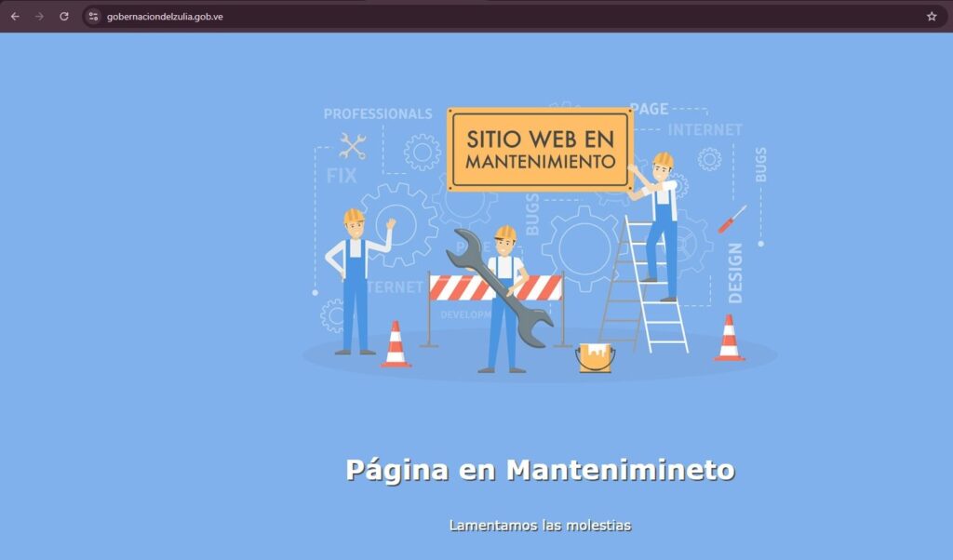Bookmark this page with the star
Image resolution: width=953 pixels, height=560 pixels.
[x=931, y=16]
